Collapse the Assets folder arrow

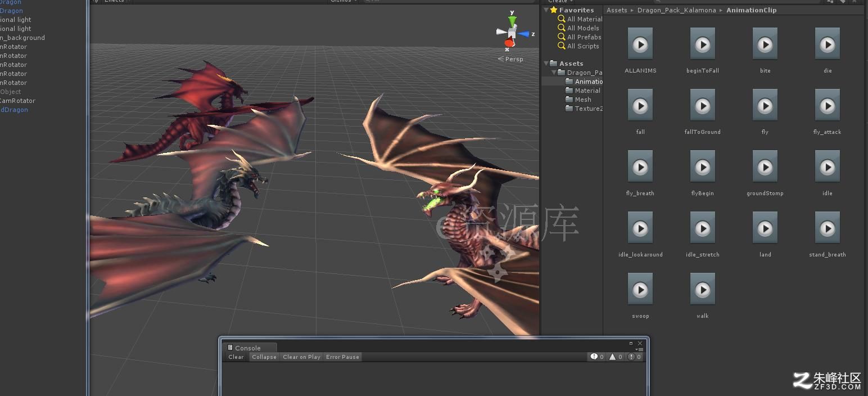tap(546, 64)
